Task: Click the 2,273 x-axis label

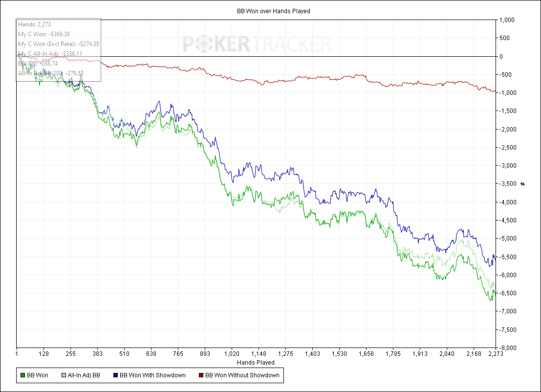Action: [496, 354]
